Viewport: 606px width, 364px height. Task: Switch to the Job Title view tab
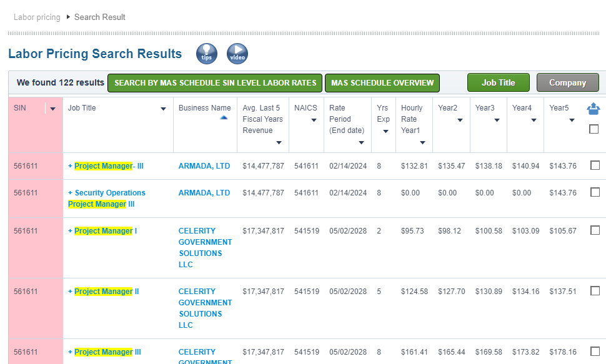click(x=498, y=82)
